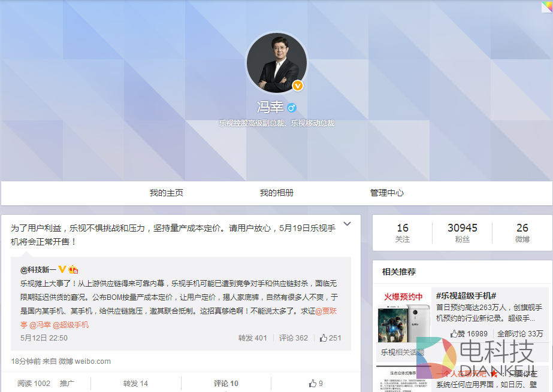Like the main post via thumbs-up icon
The height and width of the screenshot is (392, 553).
coord(313,383)
